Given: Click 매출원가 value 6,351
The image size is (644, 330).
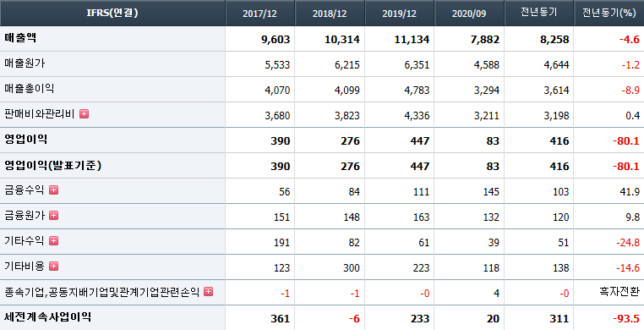Looking at the screenshot, I should click(x=417, y=65).
